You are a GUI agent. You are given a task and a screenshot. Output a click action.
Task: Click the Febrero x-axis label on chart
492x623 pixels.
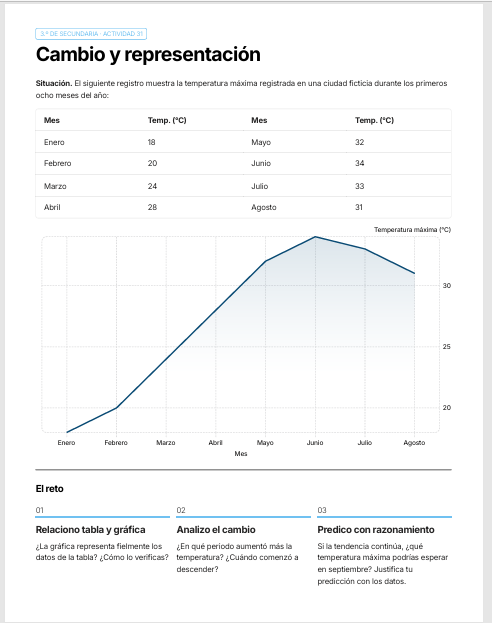[x=116, y=443]
